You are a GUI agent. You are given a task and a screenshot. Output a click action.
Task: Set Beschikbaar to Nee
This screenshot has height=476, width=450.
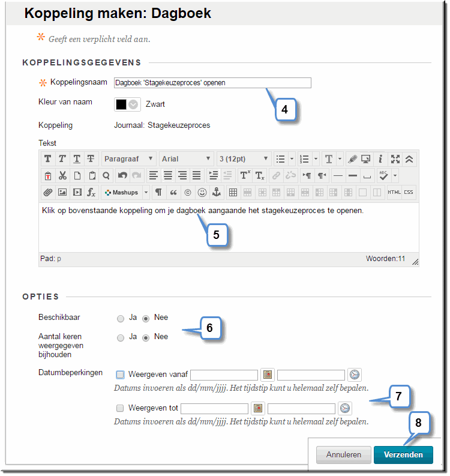[x=146, y=319]
